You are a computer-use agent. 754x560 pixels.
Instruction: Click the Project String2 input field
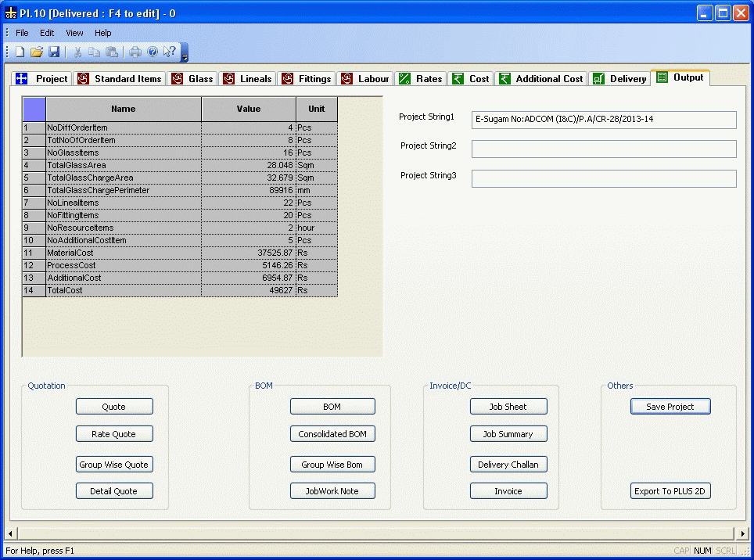[603, 149]
